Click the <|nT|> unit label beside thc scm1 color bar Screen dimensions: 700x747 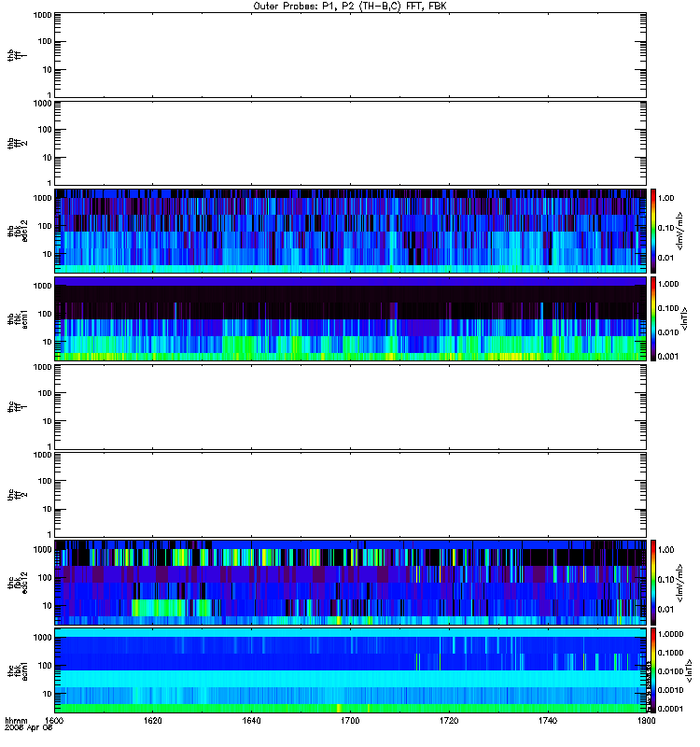689,670
